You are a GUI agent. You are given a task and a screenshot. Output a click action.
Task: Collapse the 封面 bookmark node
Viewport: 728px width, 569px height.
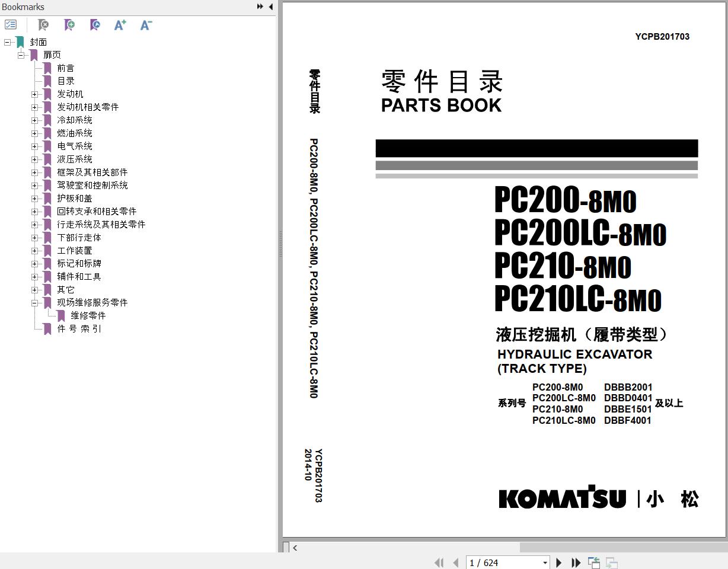[7, 42]
